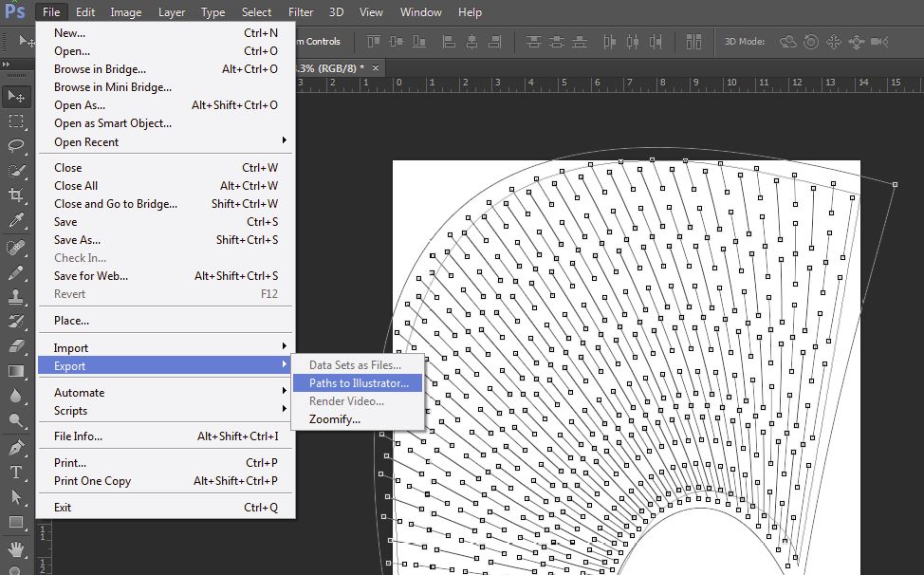This screenshot has width=924, height=575.
Task: Select the Lasso tool
Action: (x=16, y=146)
